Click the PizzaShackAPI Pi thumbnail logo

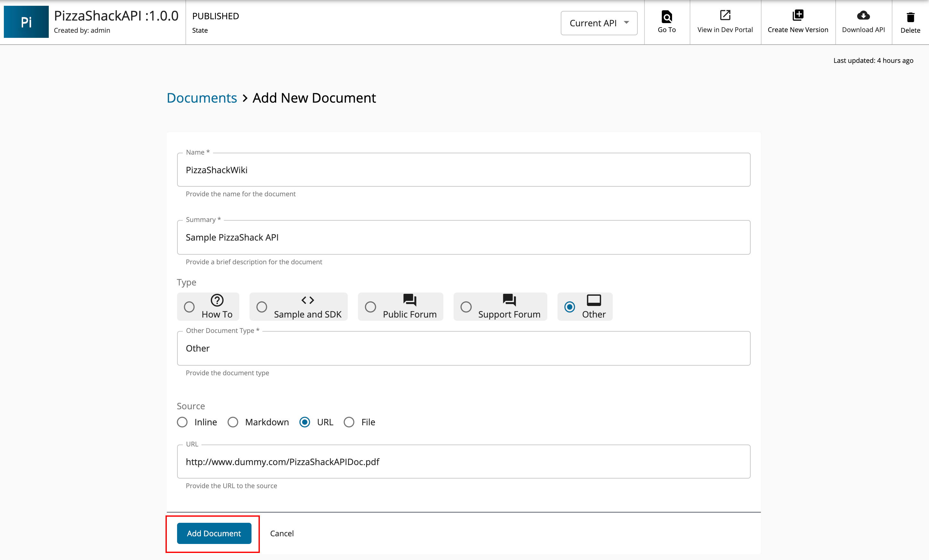[x=26, y=22]
